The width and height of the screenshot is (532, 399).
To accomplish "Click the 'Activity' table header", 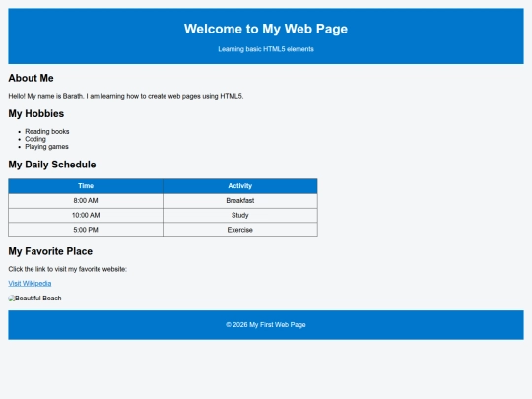I will tap(240, 186).
